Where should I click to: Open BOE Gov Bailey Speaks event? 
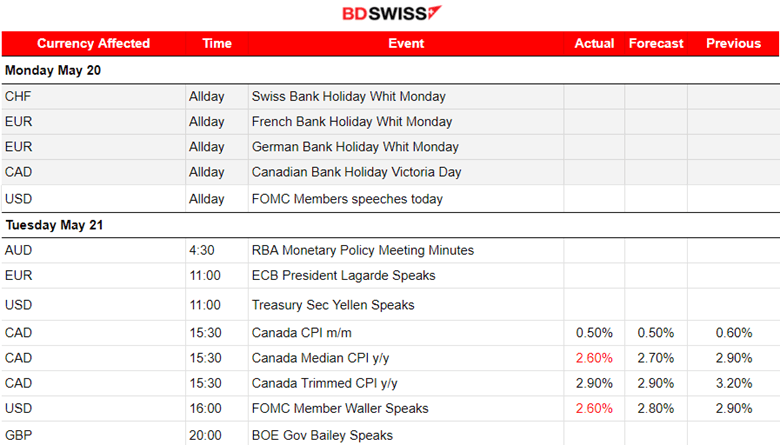tap(322, 435)
